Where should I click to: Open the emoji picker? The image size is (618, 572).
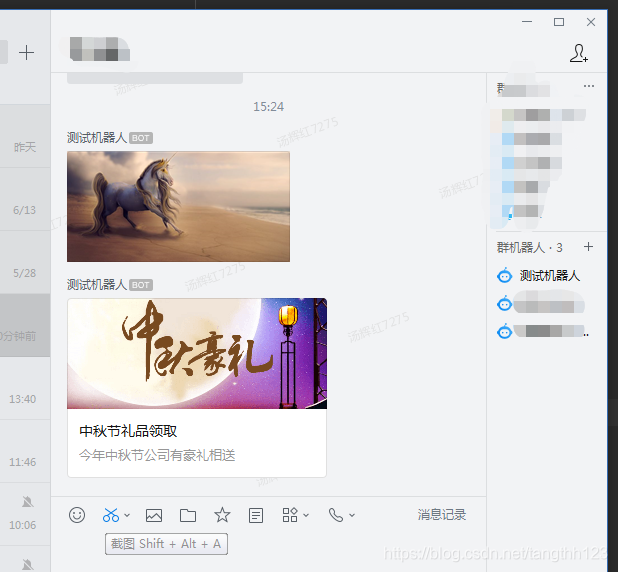point(77,515)
